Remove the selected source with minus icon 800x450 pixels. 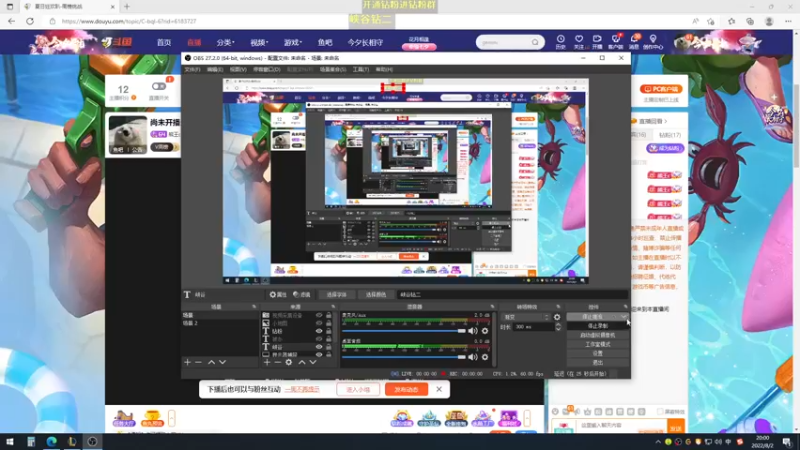[278, 362]
